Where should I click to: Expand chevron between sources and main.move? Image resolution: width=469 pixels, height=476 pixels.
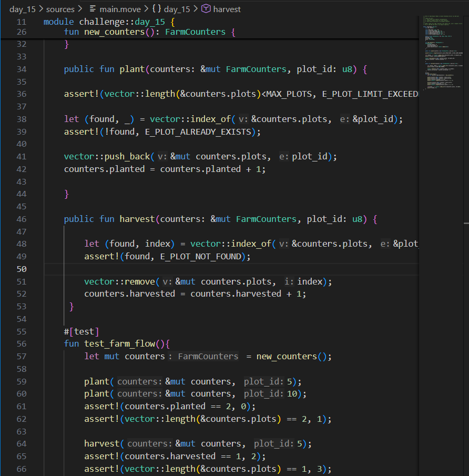pyautogui.click(x=80, y=9)
